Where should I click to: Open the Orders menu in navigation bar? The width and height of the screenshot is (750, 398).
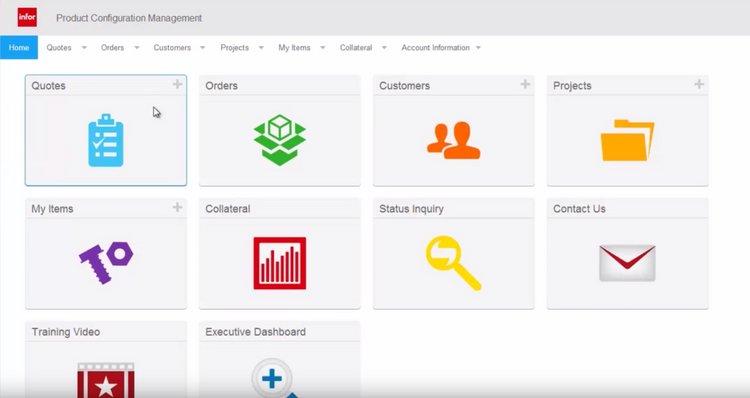tap(112, 48)
